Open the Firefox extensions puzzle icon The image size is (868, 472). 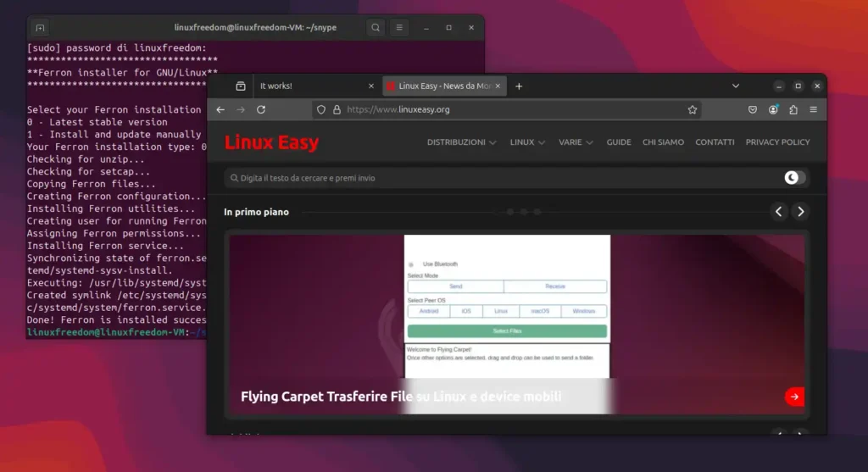coord(793,109)
